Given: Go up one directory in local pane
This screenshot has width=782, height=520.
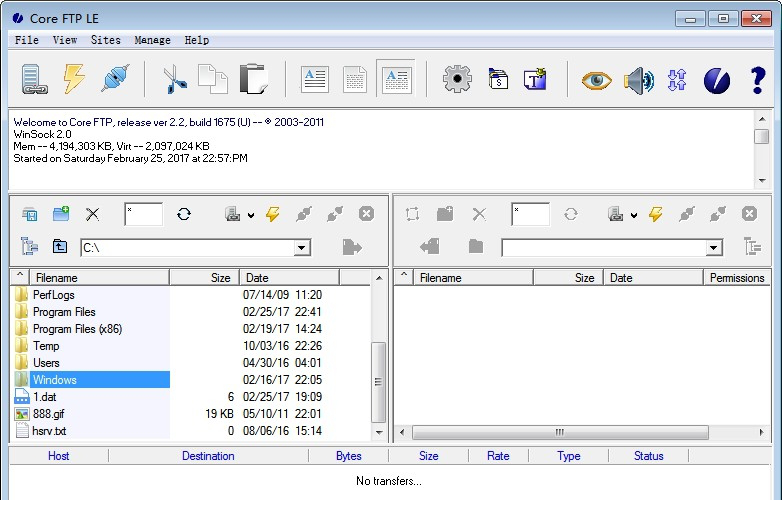Looking at the screenshot, I should coord(60,246).
